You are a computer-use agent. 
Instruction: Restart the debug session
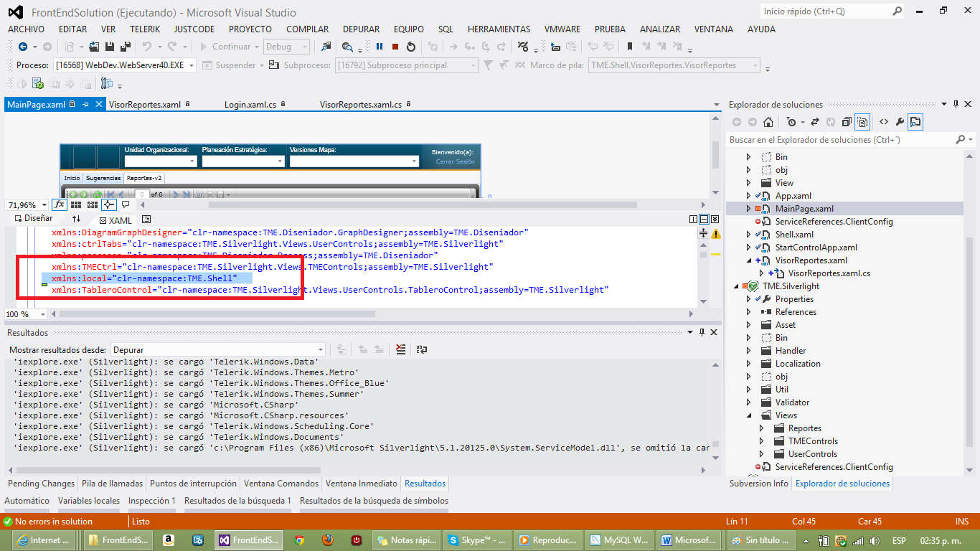[x=410, y=47]
